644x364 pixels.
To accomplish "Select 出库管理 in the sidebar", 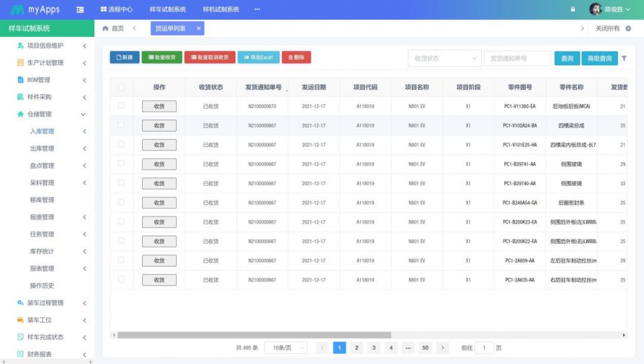I will (x=42, y=148).
